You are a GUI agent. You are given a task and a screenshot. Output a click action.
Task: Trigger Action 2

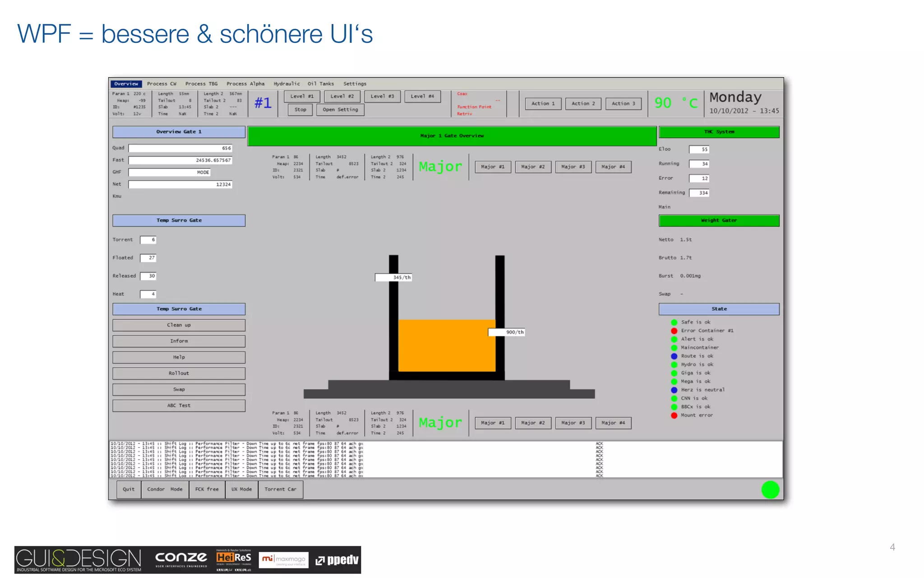pos(583,104)
